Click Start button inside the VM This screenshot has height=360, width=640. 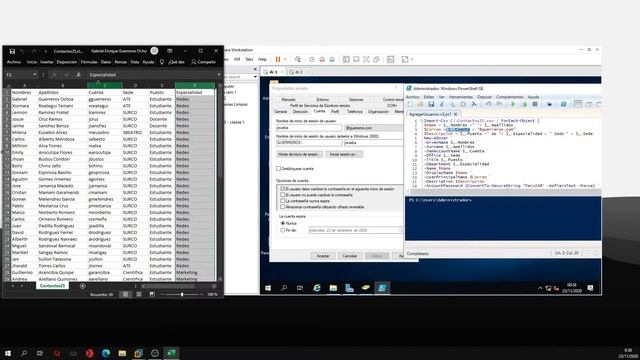click(268, 288)
